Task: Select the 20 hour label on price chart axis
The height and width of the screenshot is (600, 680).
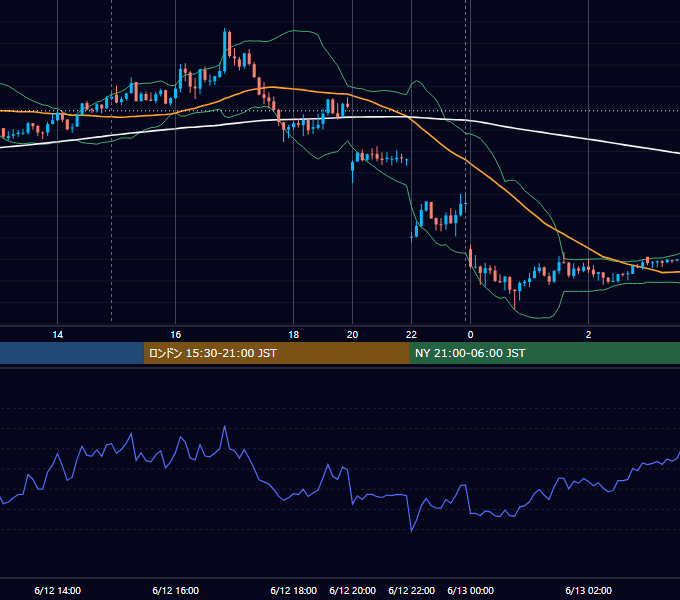Action: pyautogui.click(x=353, y=335)
